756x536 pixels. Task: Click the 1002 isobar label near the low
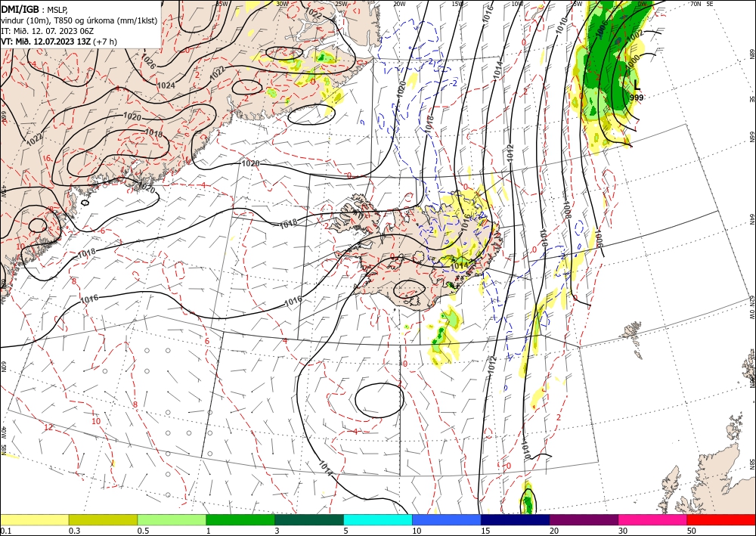636,36
